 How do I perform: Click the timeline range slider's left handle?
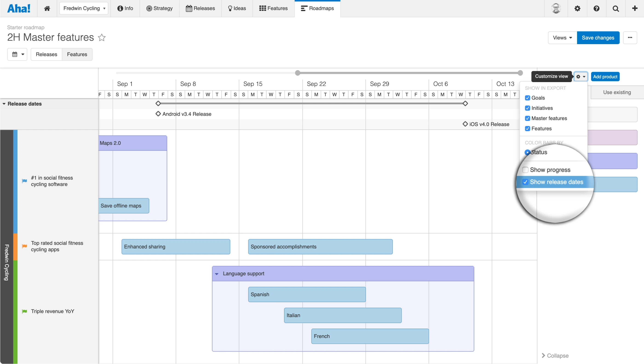pyautogui.click(x=297, y=73)
